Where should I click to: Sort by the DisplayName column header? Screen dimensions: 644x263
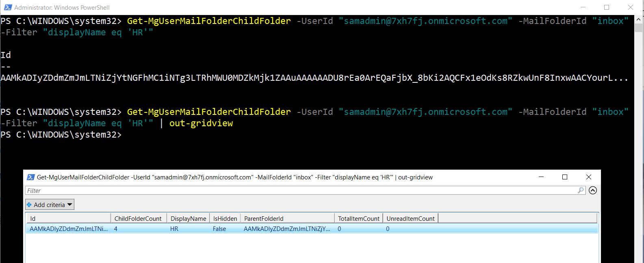click(188, 218)
